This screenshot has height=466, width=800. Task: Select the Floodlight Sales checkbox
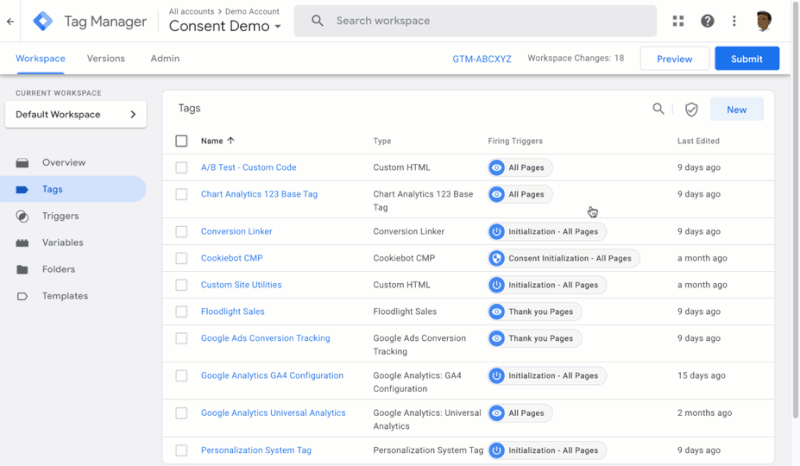pyautogui.click(x=181, y=311)
